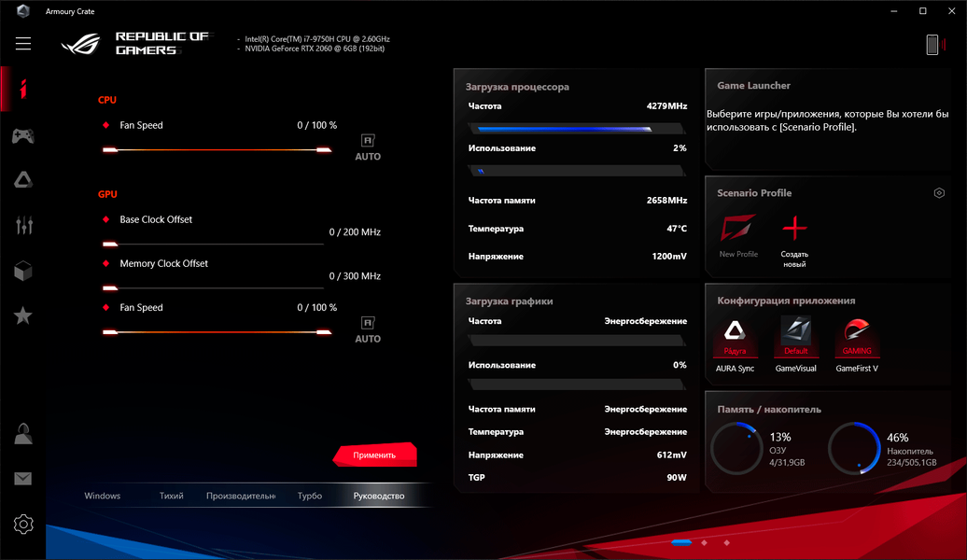Click the 1200mV CPU voltage value
The image size is (967, 560).
click(669, 256)
